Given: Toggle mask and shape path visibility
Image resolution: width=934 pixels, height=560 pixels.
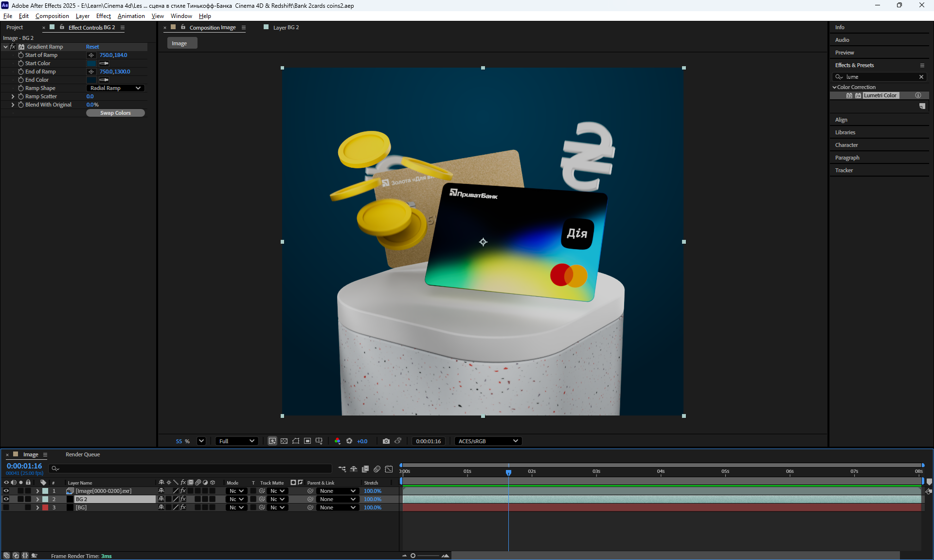Looking at the screenshot, I should point(296,441).
